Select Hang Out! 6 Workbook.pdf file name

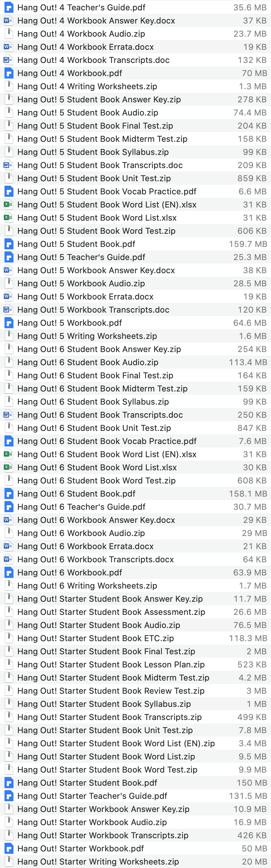[x=70, y=572]
